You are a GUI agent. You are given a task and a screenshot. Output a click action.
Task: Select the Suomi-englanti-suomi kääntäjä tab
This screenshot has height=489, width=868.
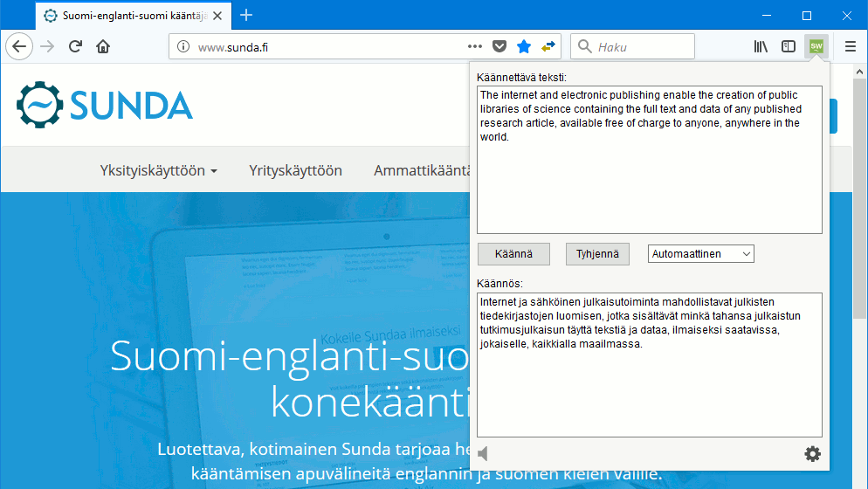[132, 16]
